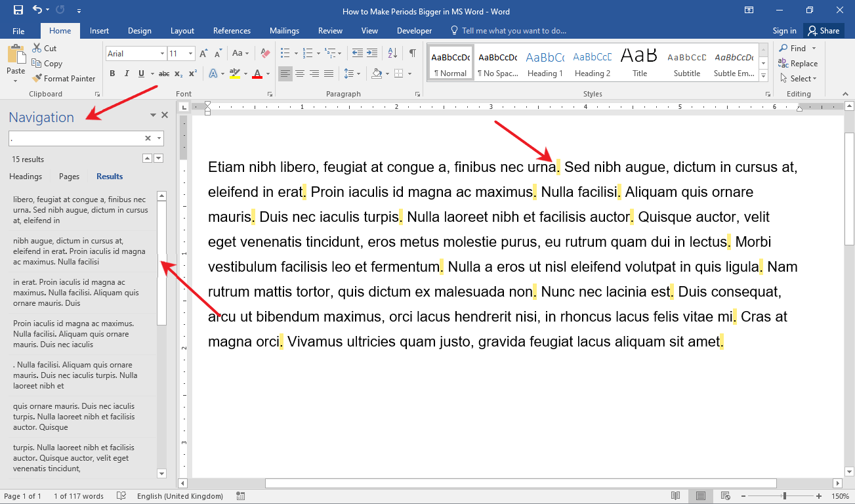The image size is (855, 504).
Task: Clear all formatting
Action: coord(264,52)
